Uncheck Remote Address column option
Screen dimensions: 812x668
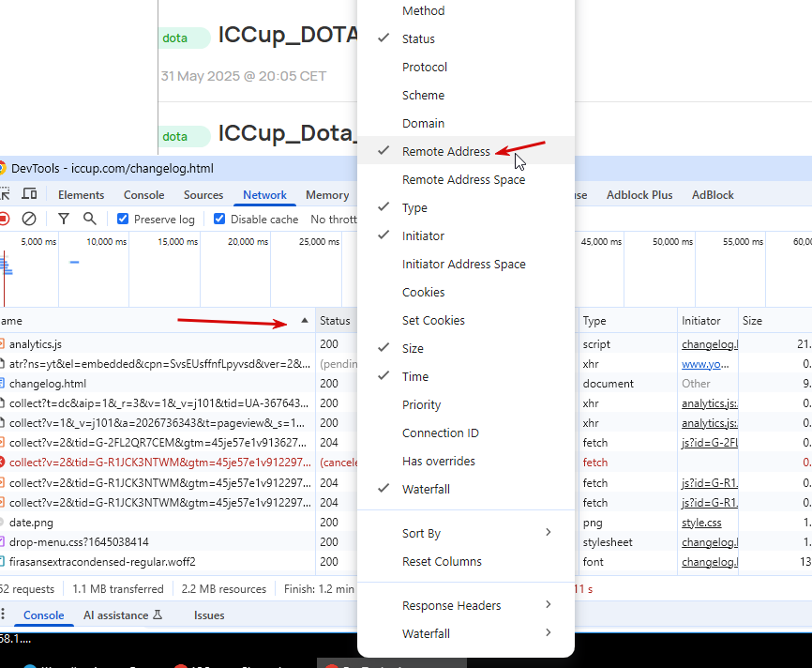click(466, 151)
